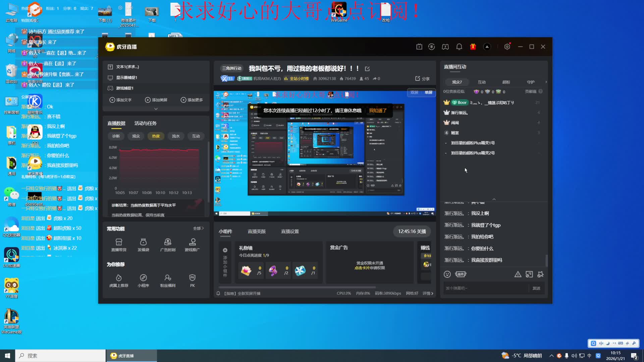Viewport: 644px width, 362px height.
Task: Open the 直播美颜 tab
Action: 256,232
